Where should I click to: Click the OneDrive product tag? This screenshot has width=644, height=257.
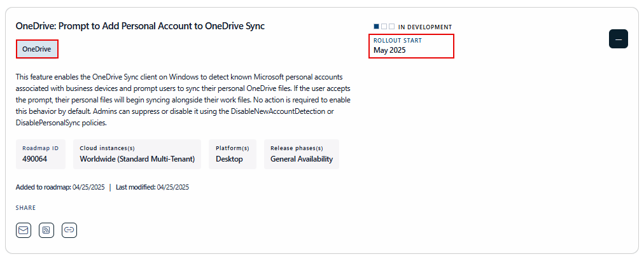[x=37, y=49]
